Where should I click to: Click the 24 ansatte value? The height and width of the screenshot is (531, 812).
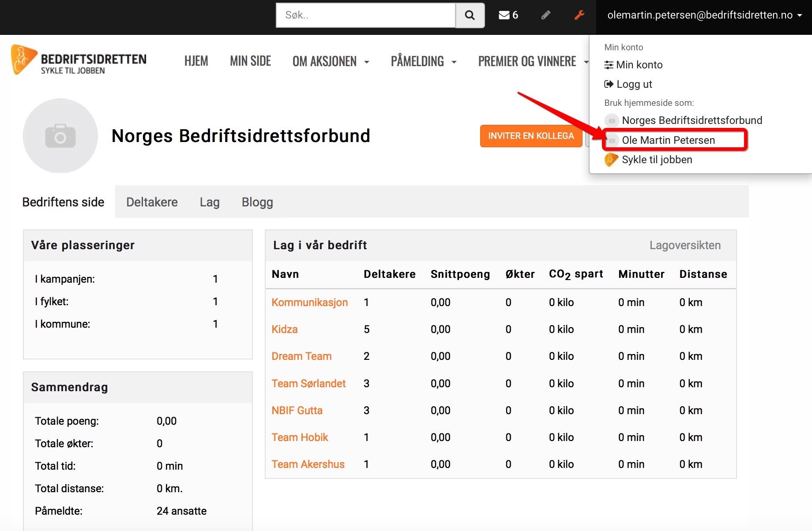coord(182,511)
